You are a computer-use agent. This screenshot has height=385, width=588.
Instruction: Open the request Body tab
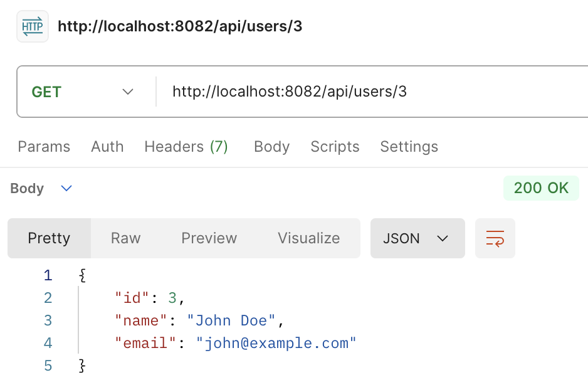(272, 146)
